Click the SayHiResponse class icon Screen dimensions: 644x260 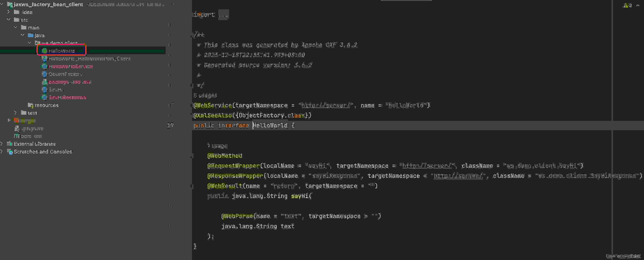tap(45, 97)
